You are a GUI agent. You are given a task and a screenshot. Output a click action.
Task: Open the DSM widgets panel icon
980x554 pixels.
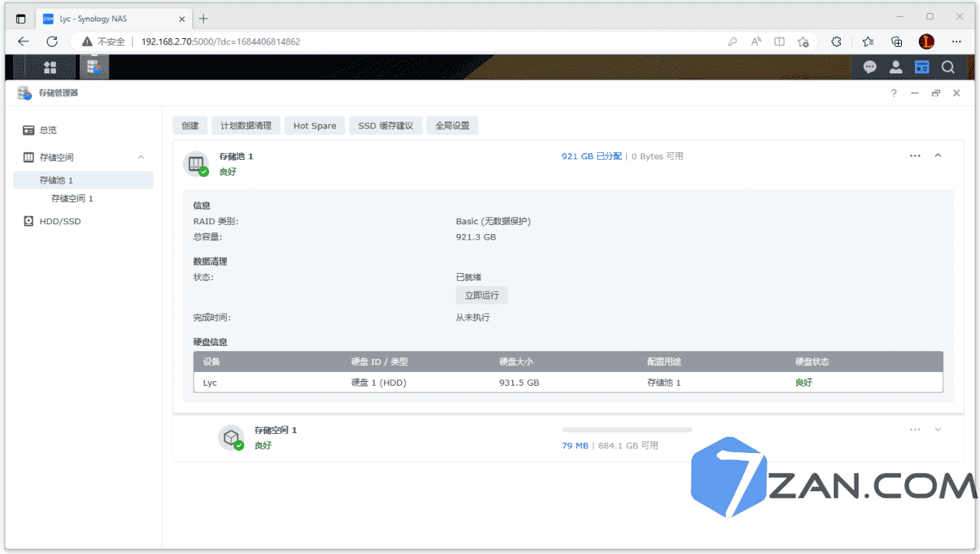click(922, 67)
